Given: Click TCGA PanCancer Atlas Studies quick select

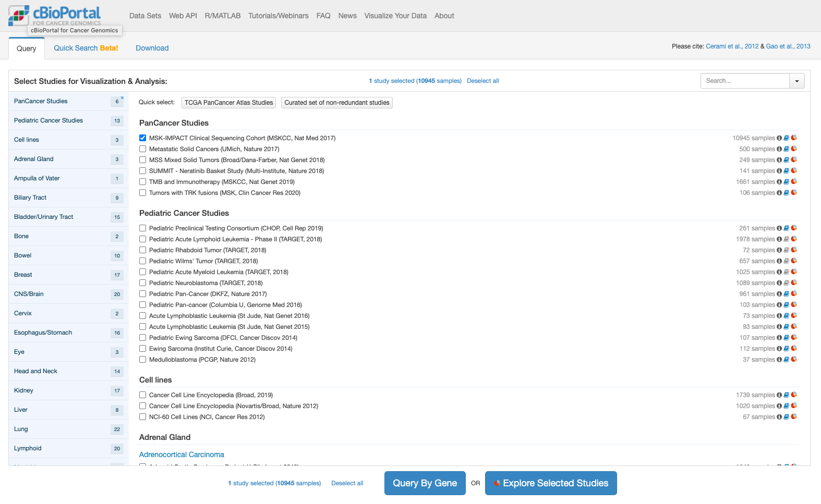Looking at the screenshot, I should [228, 103].
